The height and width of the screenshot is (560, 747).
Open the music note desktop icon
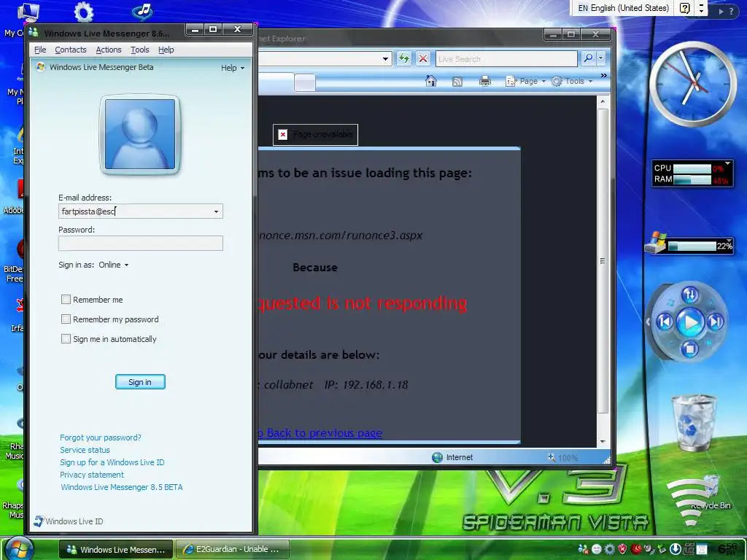pos(142,12)
